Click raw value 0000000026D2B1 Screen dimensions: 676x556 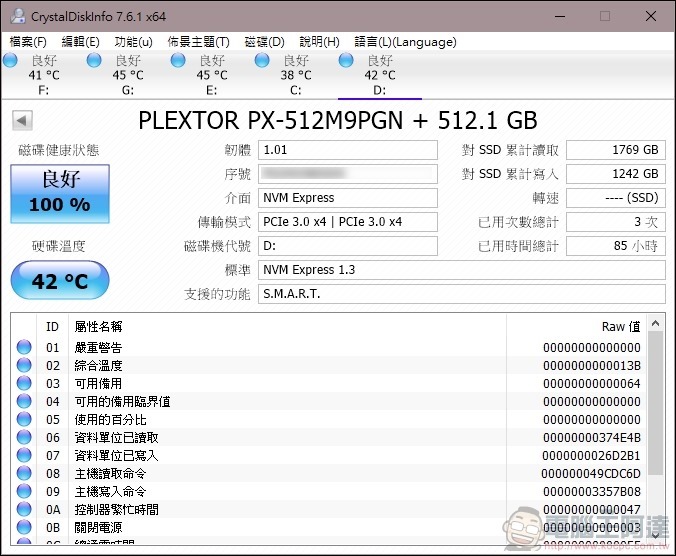(592, 456)
